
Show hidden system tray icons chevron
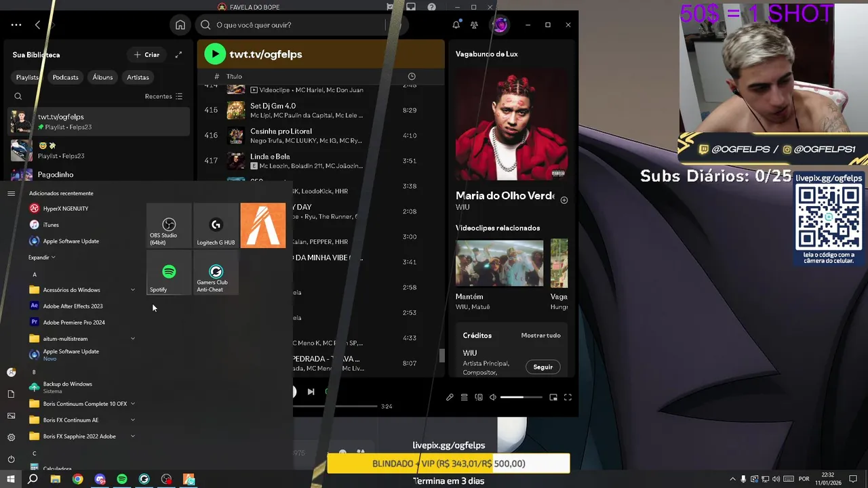click(732, 479)
